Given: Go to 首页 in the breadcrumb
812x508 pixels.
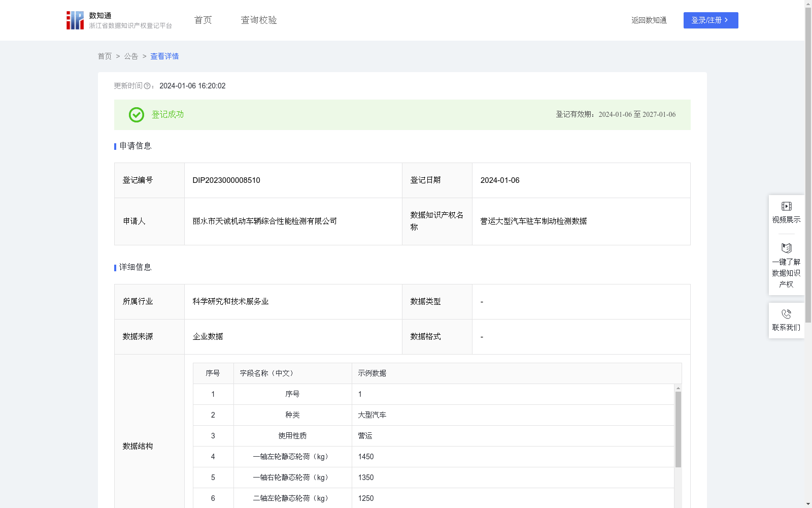Looking at the screenshot, I should click(105, 56).
